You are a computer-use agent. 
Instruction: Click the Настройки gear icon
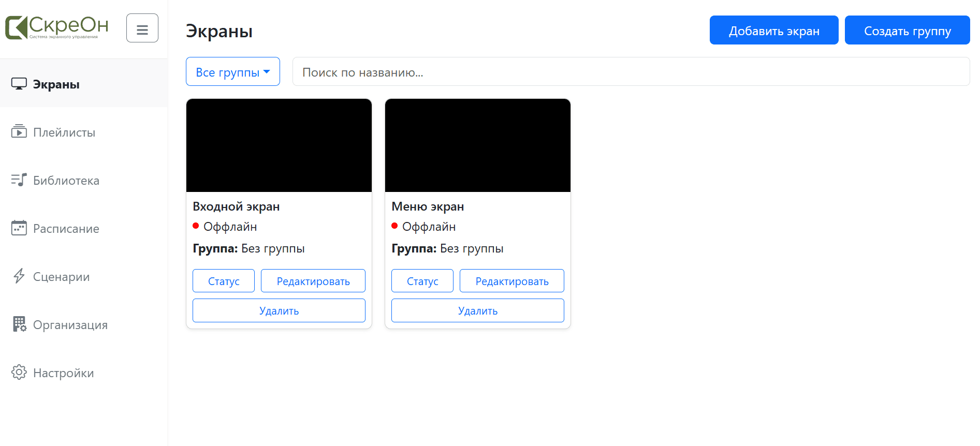coord(19,373)
